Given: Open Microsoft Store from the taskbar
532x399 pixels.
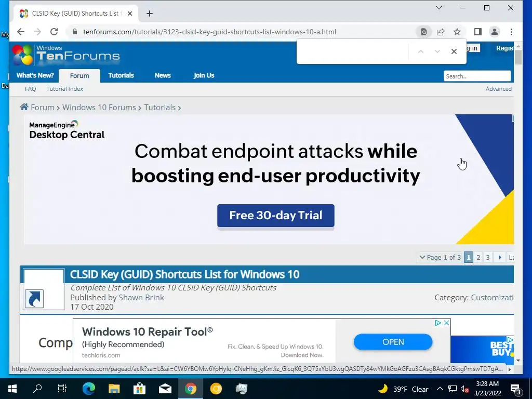Looking at the screenshot, I should [139, 389].
